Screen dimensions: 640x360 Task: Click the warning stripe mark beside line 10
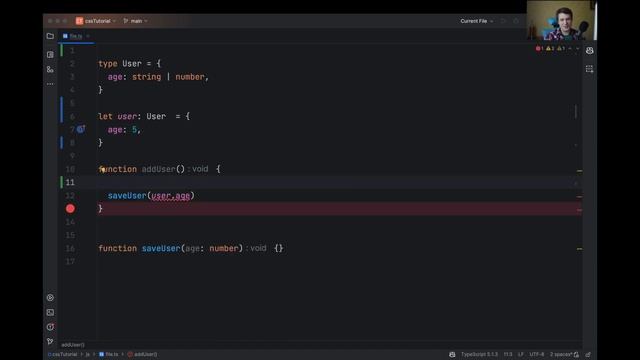(579, 171)
